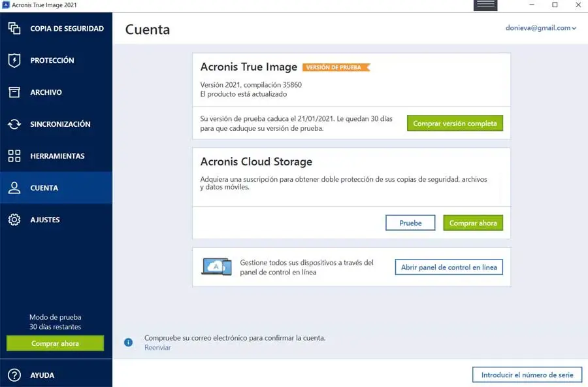Click the Reenviar link

pos(157,348)
